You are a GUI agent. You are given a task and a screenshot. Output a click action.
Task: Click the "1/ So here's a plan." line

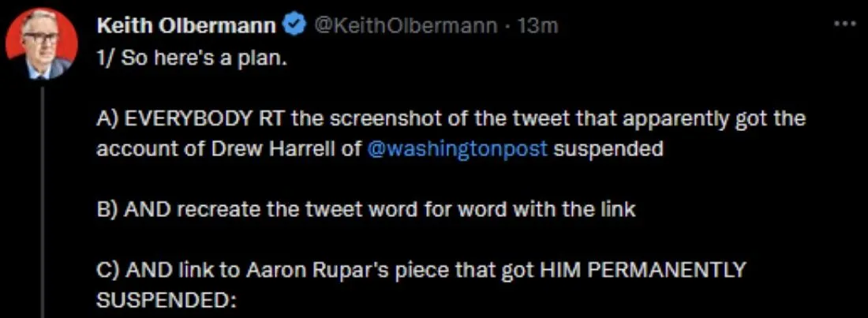tap(189, 60)
